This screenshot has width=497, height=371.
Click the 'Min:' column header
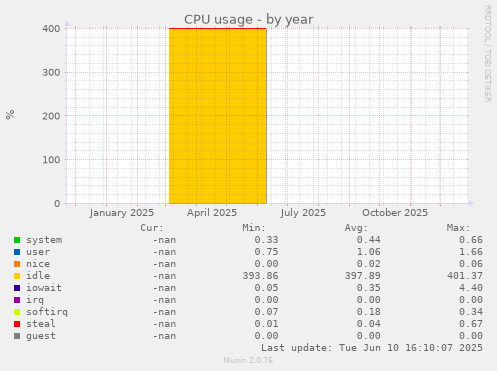point(254,228)
